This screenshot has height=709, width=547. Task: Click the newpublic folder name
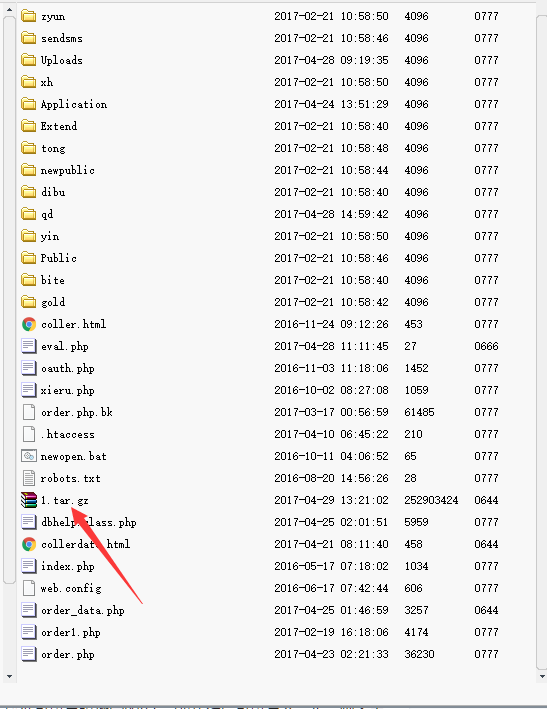point(68,170)
